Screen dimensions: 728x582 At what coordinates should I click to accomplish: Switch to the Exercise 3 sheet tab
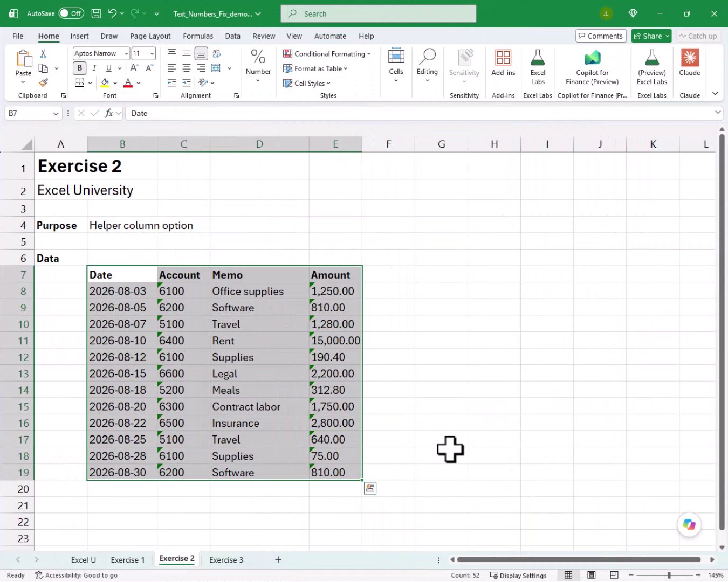pyautogui.click(x=226, y=560)
